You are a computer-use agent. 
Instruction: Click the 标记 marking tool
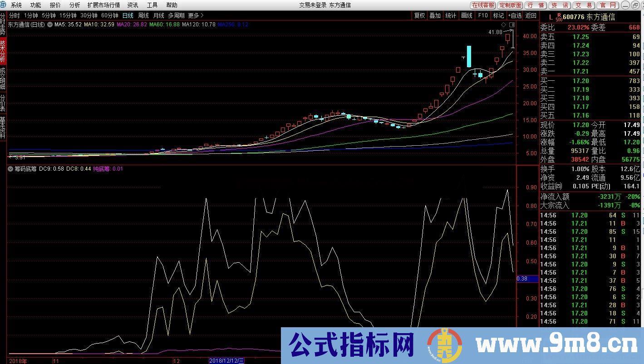(498, 15)
